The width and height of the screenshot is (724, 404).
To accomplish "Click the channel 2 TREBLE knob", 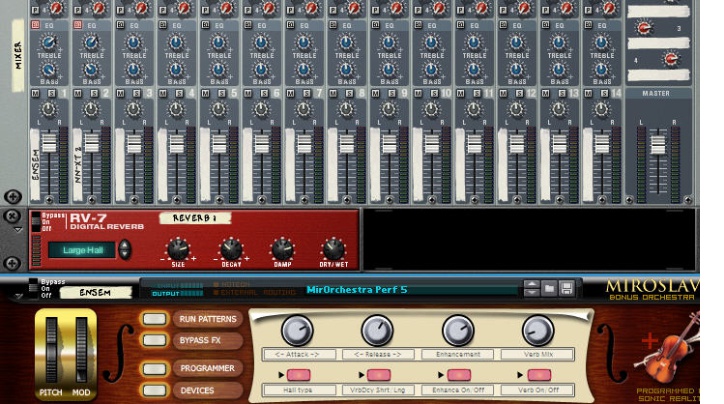I will point(91,43).
